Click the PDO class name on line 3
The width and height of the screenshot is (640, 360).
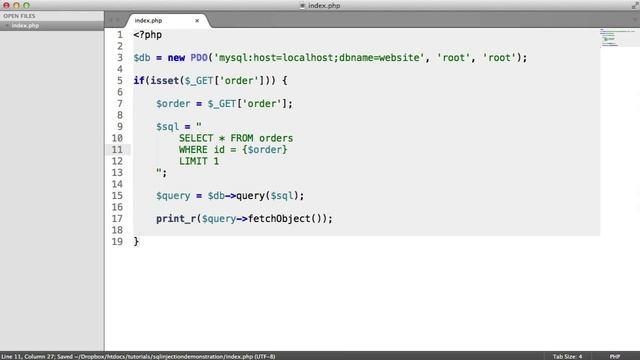199,58
